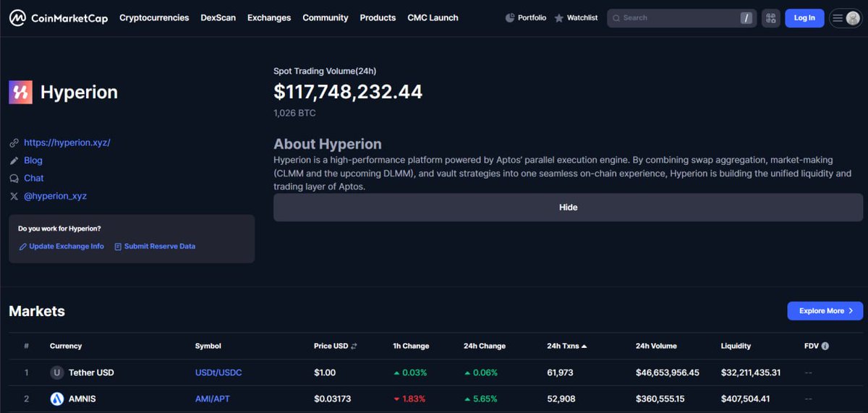Click the link chain icon beside hyperion.xyz

(x=14, y=143)
